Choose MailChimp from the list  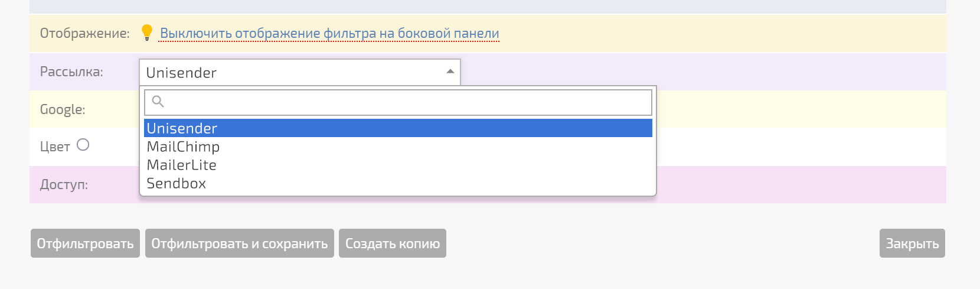tap(183, 147)
